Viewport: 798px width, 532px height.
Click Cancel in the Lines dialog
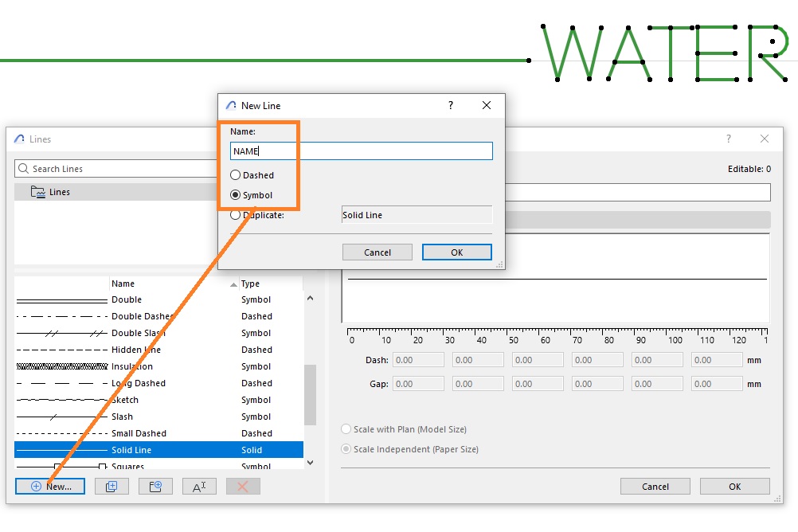[655, 486]
